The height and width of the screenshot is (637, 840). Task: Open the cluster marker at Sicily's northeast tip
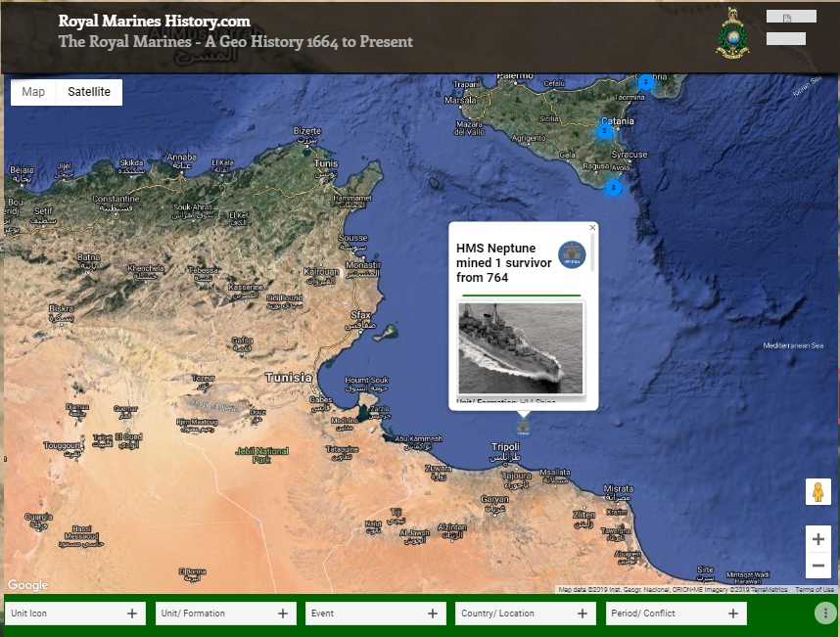[645, 82]
